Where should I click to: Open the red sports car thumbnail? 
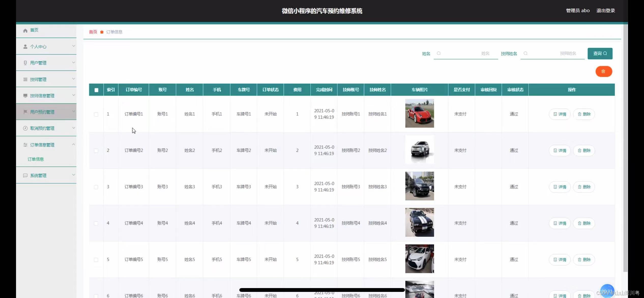click(x=419, y=113)
